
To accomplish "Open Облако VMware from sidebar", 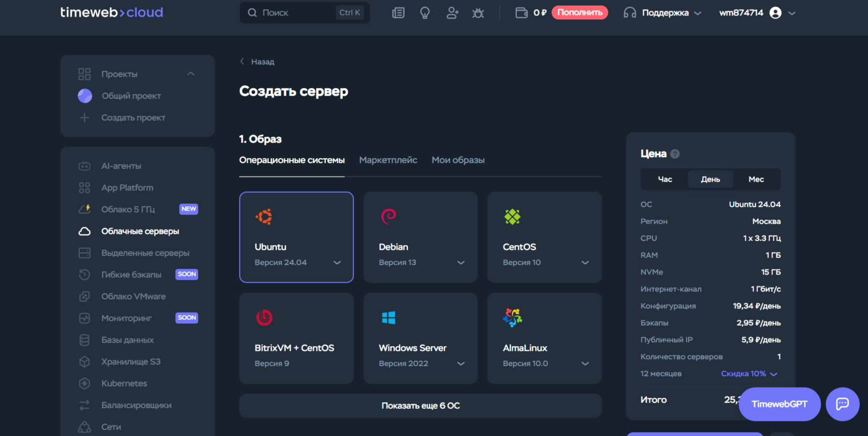I will 133,296.
